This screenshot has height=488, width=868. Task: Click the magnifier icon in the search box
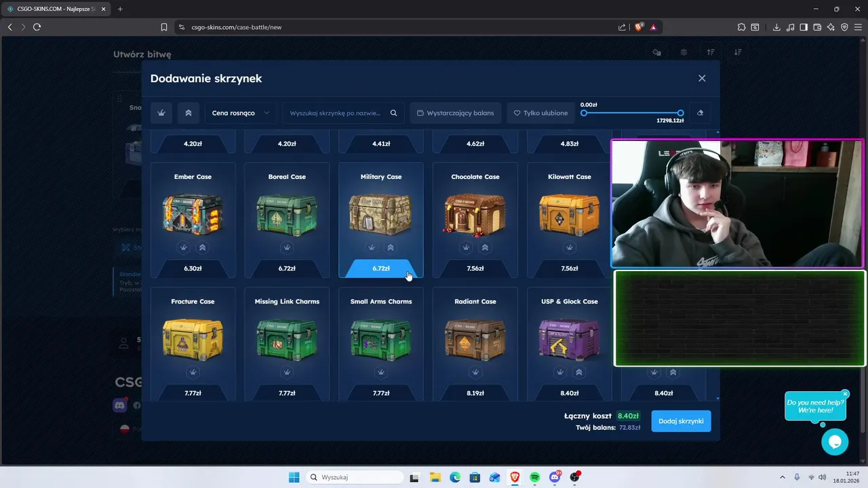coord(393,113)
